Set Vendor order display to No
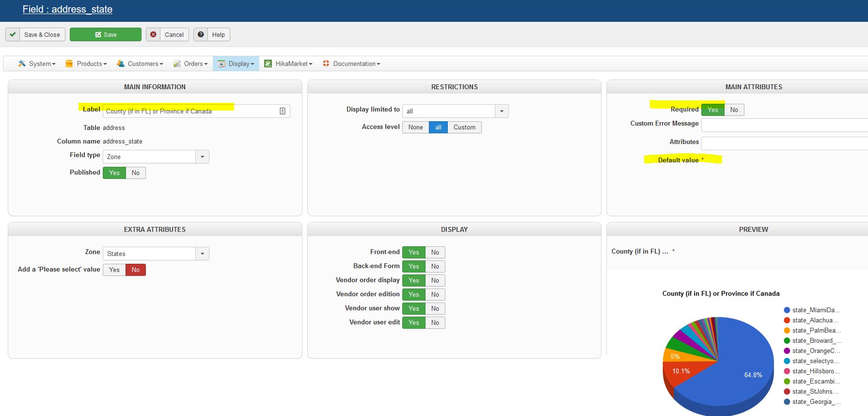The height and width of the screenshot is (416, 868). [435, 280]
